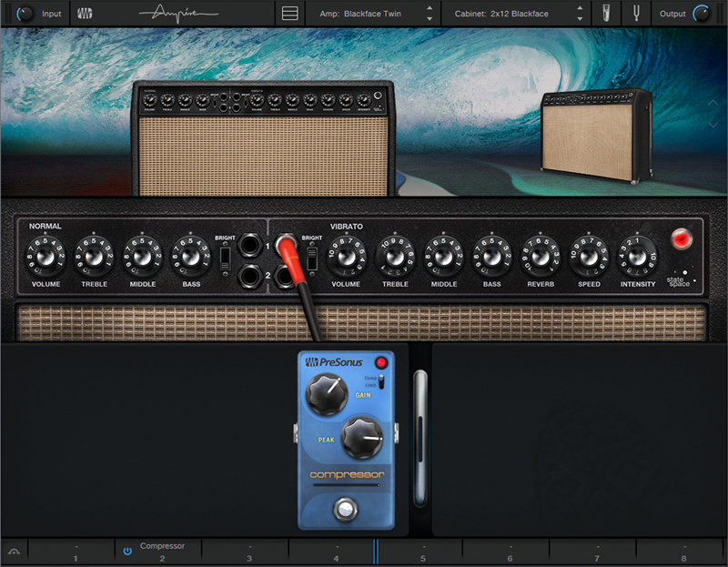Click the Input gain knob

coord(25,14)
